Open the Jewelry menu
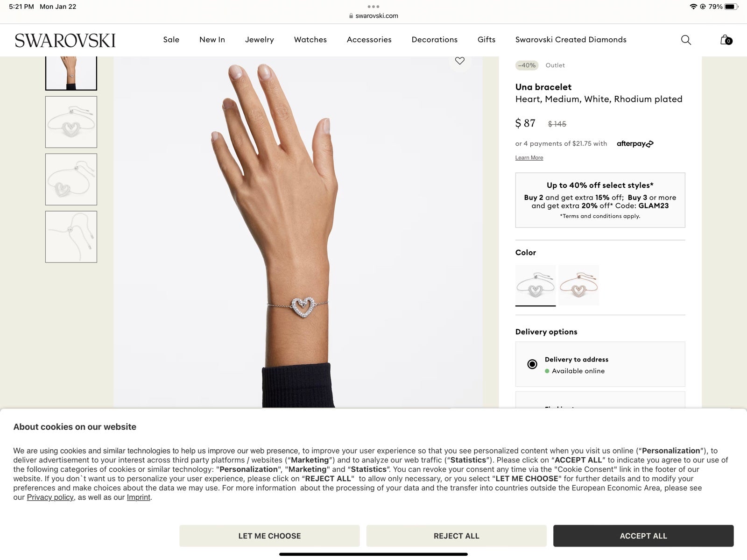Image resolution: width=747 pixels, height=560 pixels. pos(260,40)
